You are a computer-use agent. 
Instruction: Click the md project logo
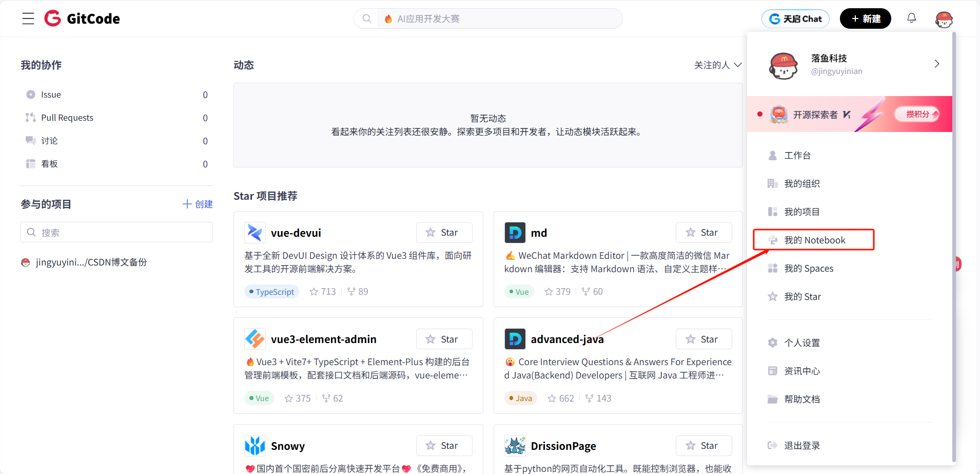click(x=515, y=233)
